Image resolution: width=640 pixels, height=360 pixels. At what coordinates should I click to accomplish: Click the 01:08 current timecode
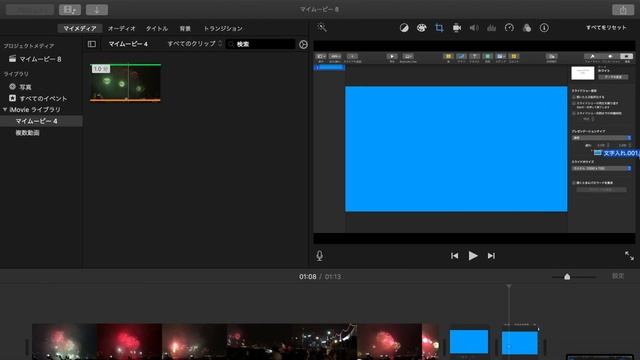(307, 277)
